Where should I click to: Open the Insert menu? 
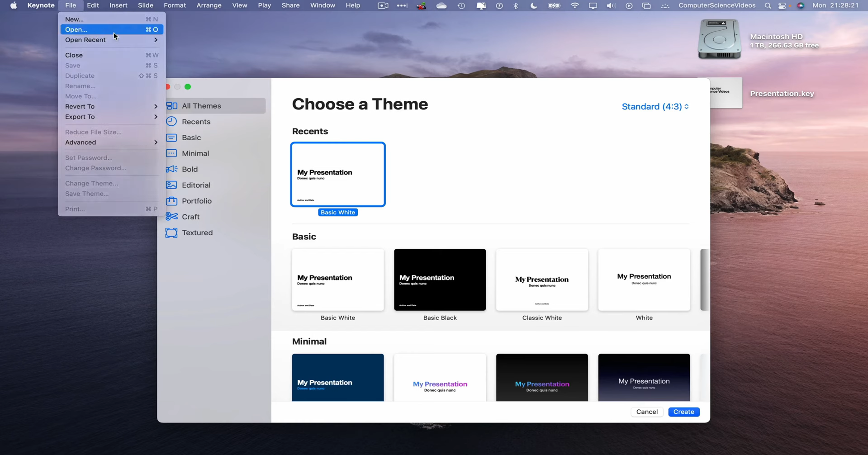click(x=118, y=5)
